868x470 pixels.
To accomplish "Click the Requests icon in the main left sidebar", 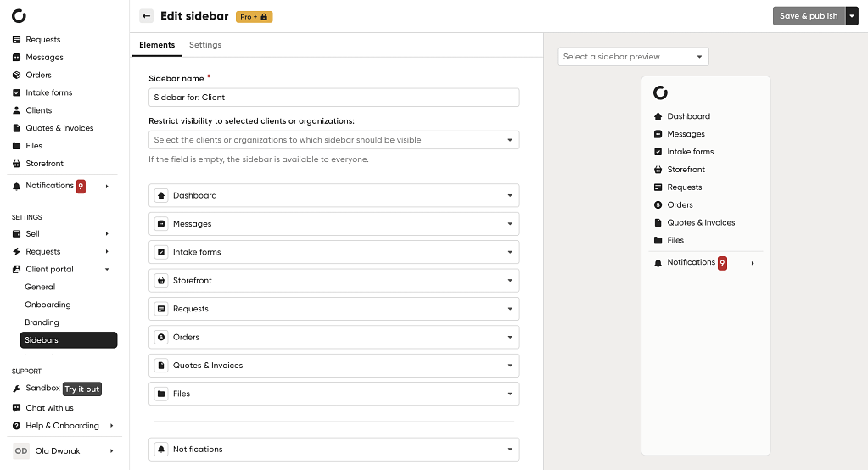I will pyautogui.click(x=17, y=40).
